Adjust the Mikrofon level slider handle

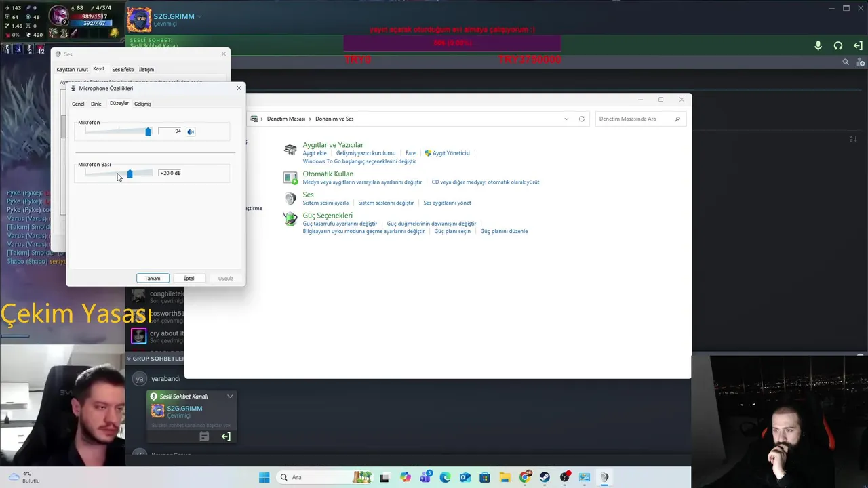[148, 131]
